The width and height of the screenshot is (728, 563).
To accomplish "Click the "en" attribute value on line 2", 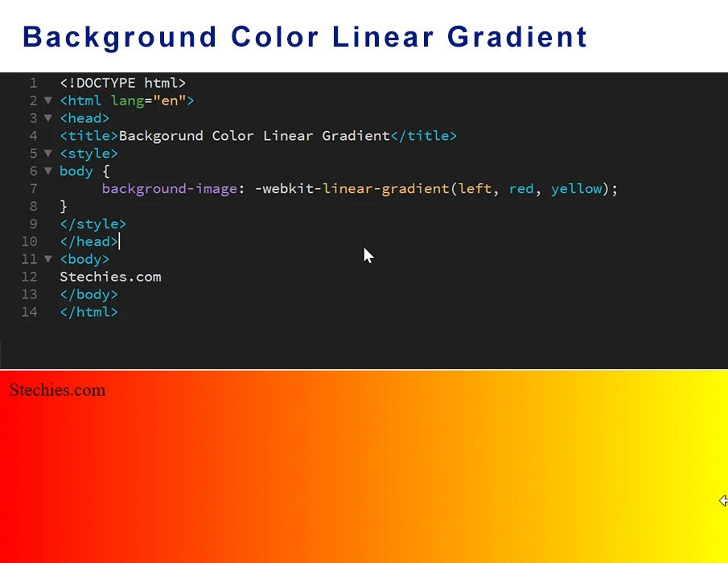I will (x=170, y=101).
